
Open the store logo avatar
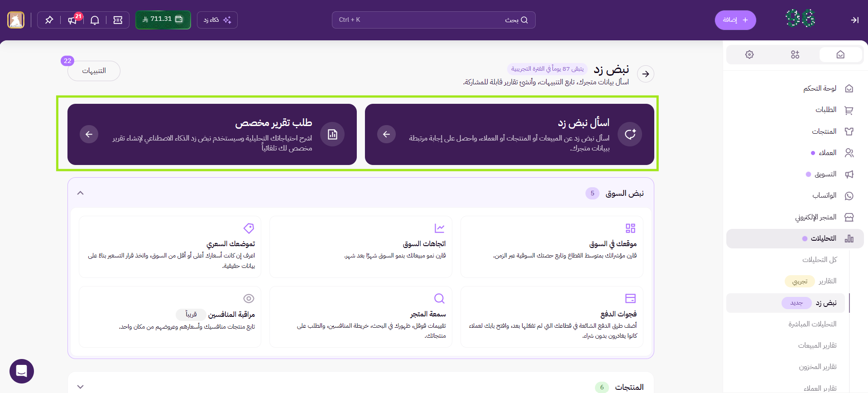point(16,20)
